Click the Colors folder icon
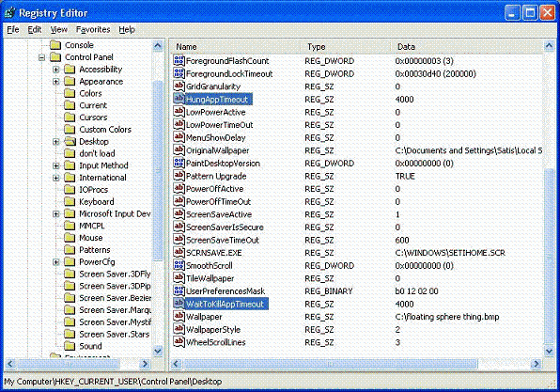 point(70,93)
